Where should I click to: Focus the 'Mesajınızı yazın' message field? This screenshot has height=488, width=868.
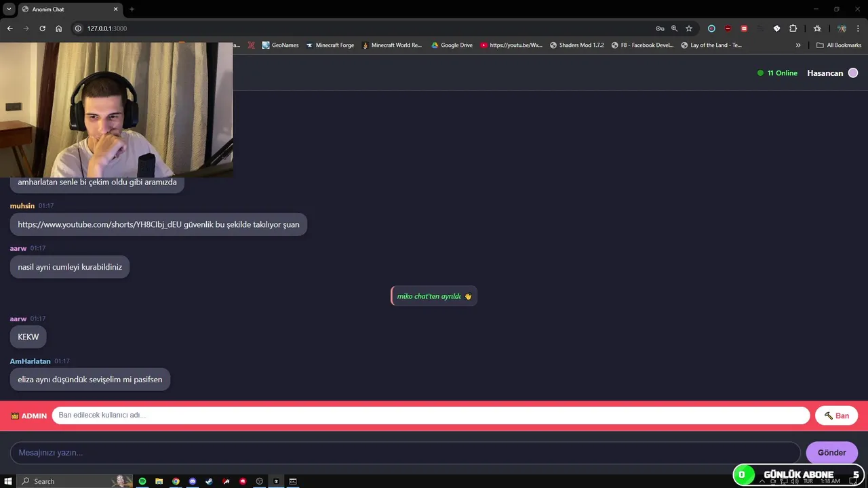coord(406,453)
